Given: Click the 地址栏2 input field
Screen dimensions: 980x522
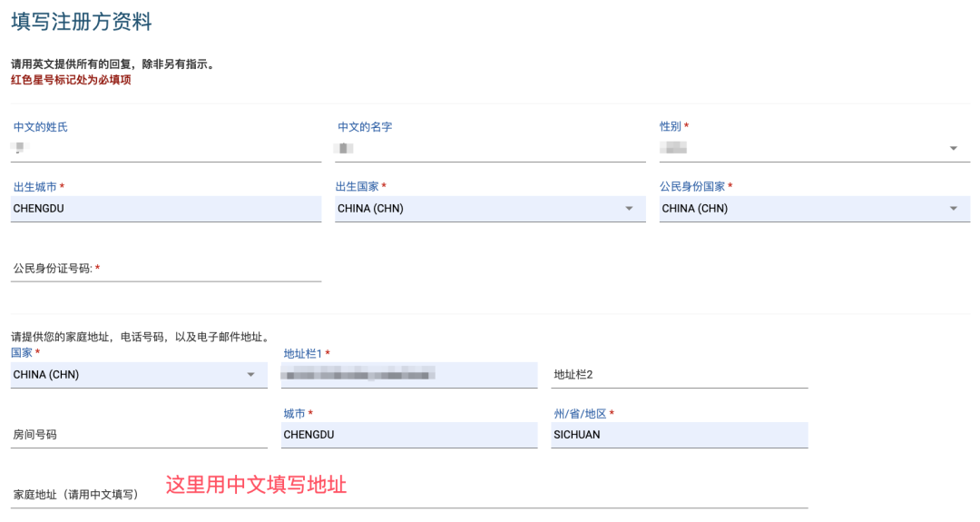Looking at the screenshot, I should coord(680,375).
